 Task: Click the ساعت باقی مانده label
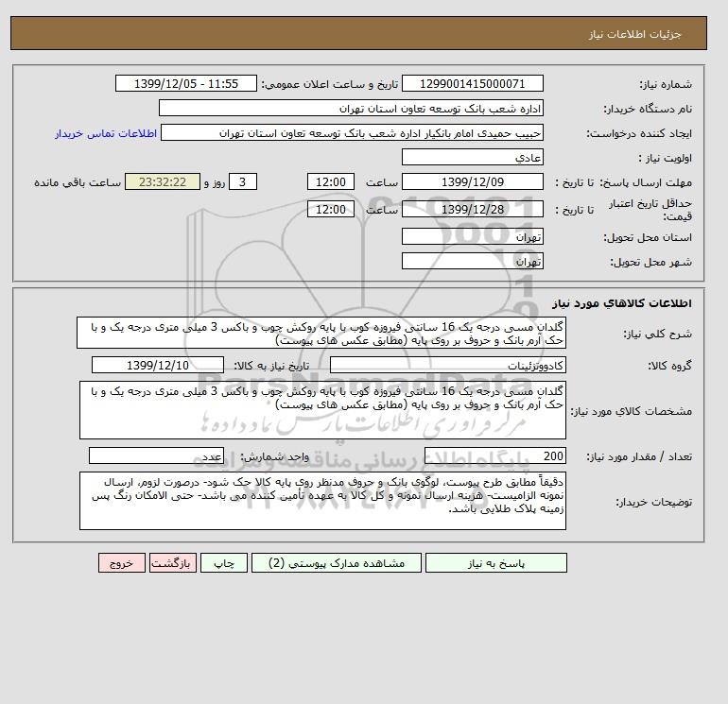(78, 182)
